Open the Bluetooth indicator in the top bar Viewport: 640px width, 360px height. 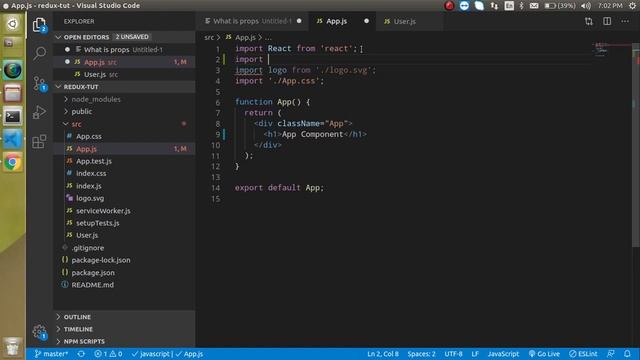(x=521, y=6)
